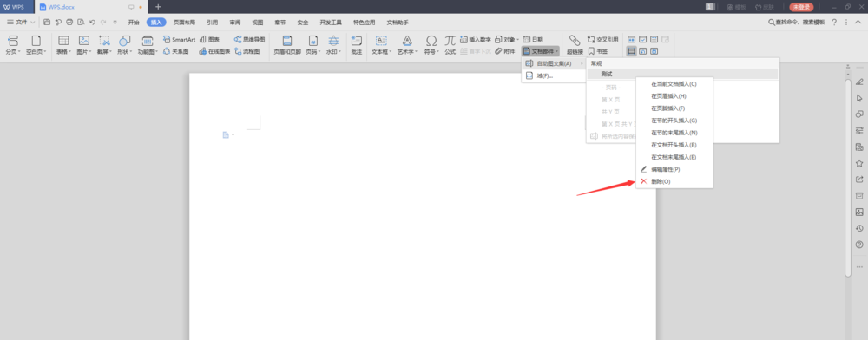
Task: Click the 图表 chart button
Action: click(x=209, y=40)
